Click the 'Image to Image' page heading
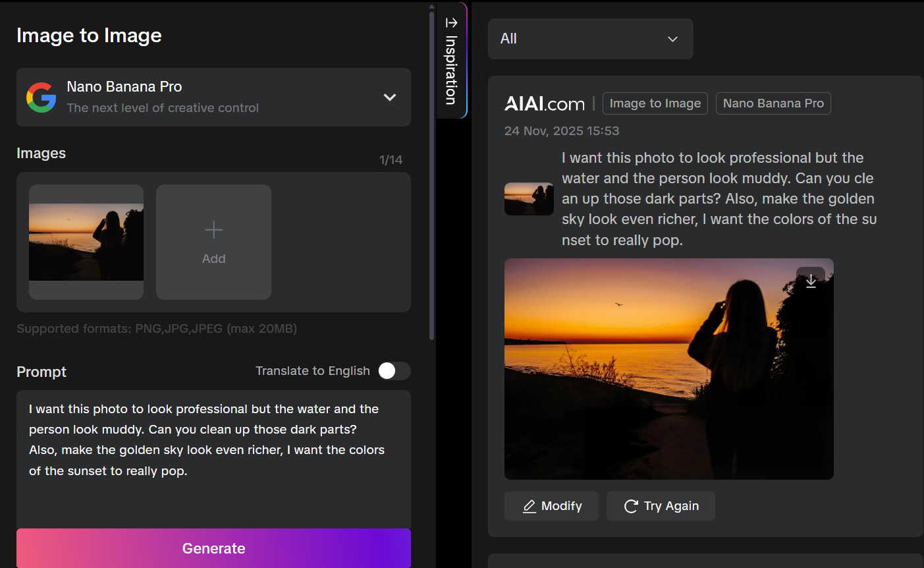Viewport: 924px width, 568px height. (89, 35)
